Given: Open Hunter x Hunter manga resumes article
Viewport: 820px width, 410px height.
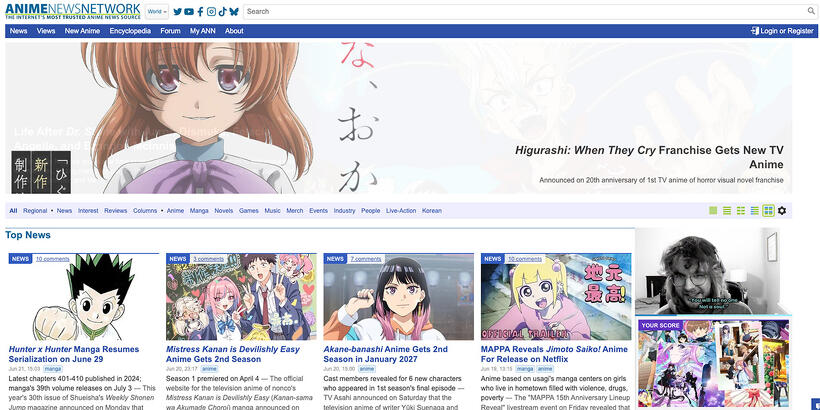Looking at the screenshot, I should [x=74, y=354].
